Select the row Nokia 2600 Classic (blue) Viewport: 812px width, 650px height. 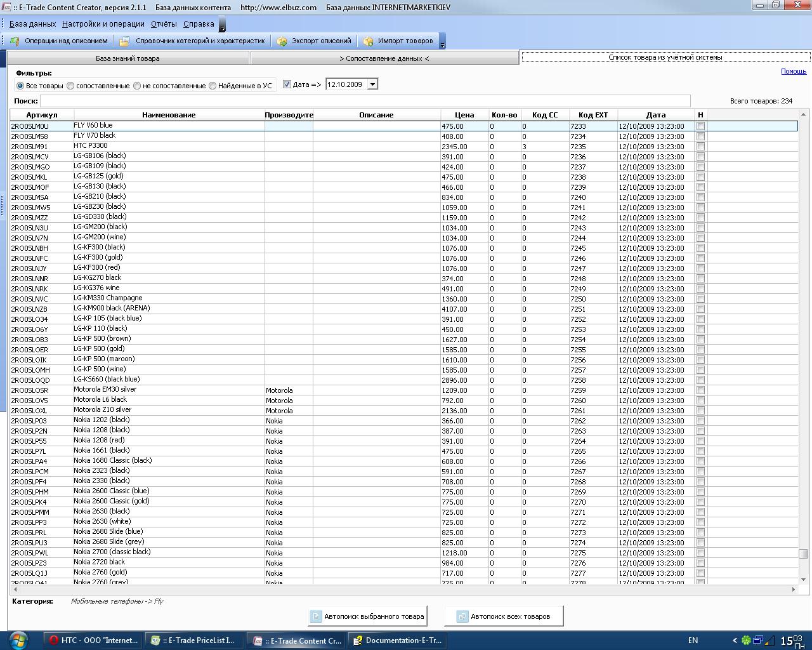(403, 492)
